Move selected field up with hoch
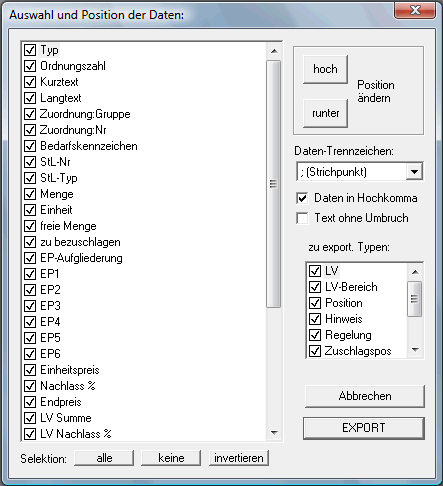 click(325, 69)
